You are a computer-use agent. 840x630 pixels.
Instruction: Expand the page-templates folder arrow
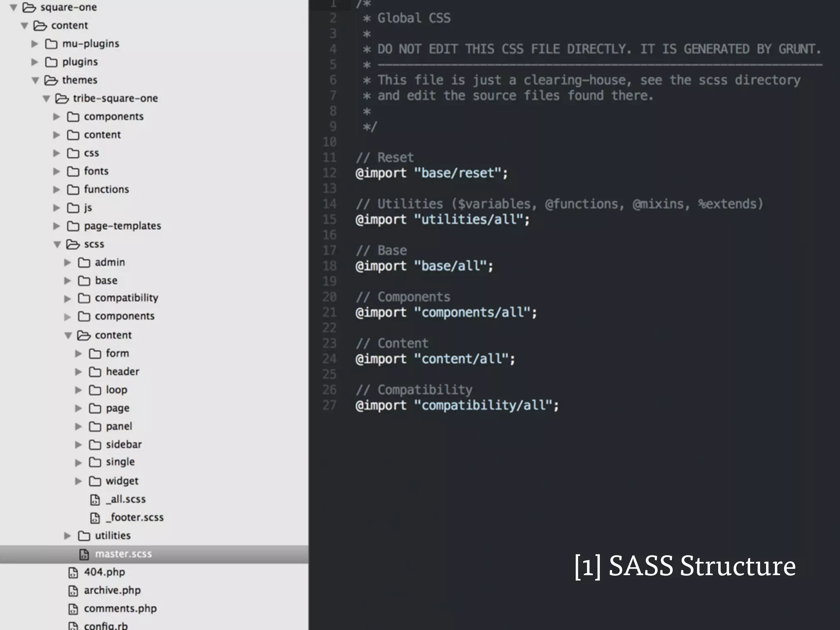[x=57, y=226]
